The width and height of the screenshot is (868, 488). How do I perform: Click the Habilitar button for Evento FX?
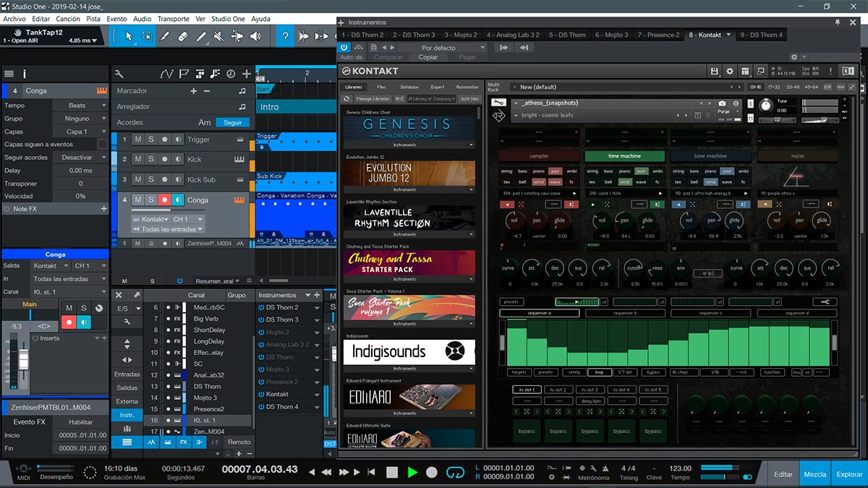81,422
